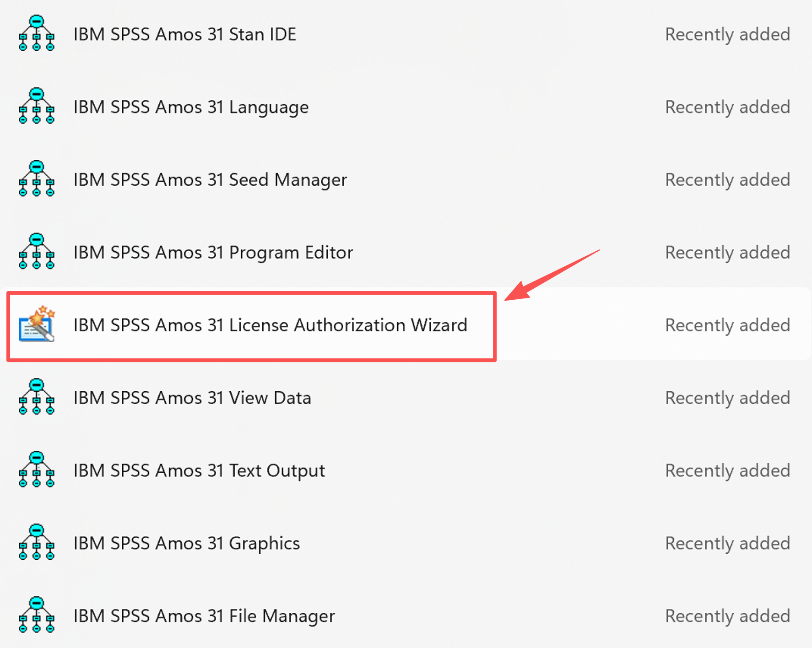Viewport: 812px width, 648px height.
Task: Click 'Recently added' label beside Stan IDE
Action: 728,35
